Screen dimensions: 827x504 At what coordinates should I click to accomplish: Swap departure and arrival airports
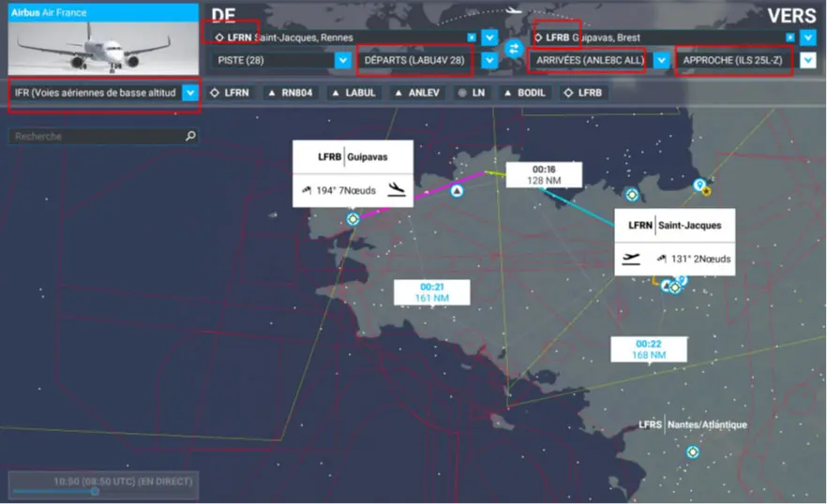513,49
